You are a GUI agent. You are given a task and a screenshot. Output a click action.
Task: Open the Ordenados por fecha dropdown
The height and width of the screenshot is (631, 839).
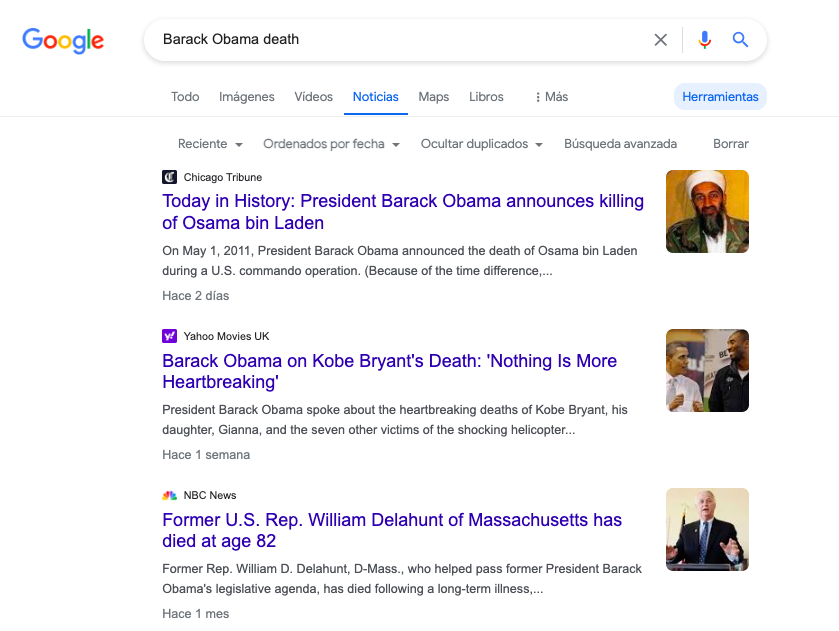[x=331, y=144]
